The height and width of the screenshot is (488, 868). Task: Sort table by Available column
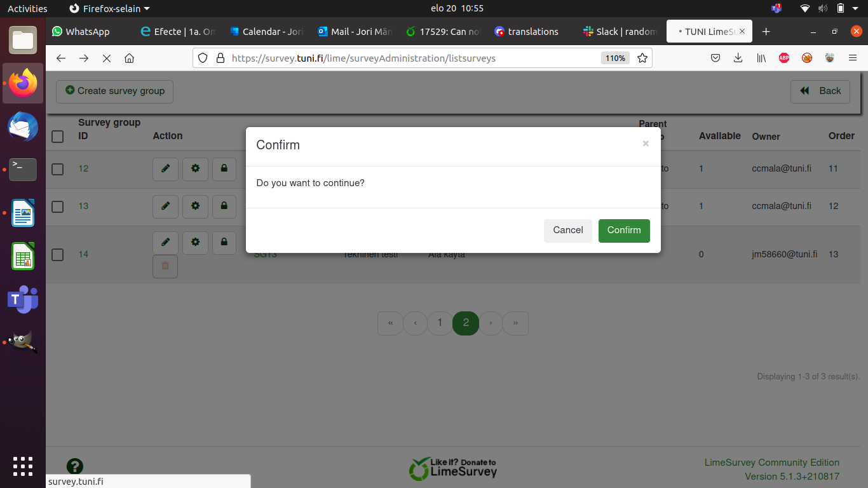click(720, 136)
